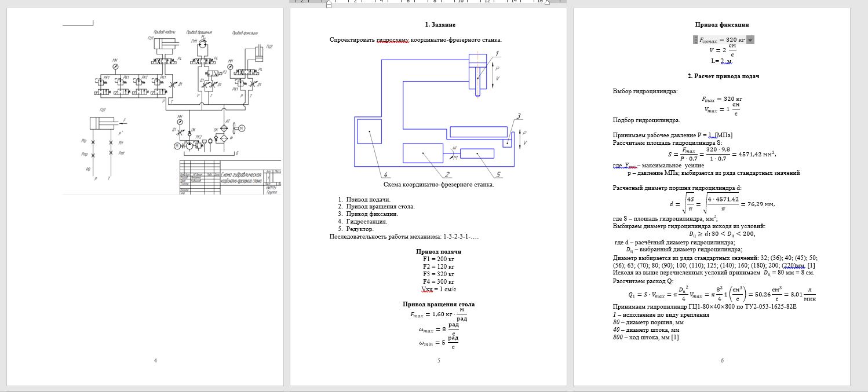Click the caption "Схема координатно-фрезерного станка."
This screenshot has height=392, width=868.
(x=439, y=185)
